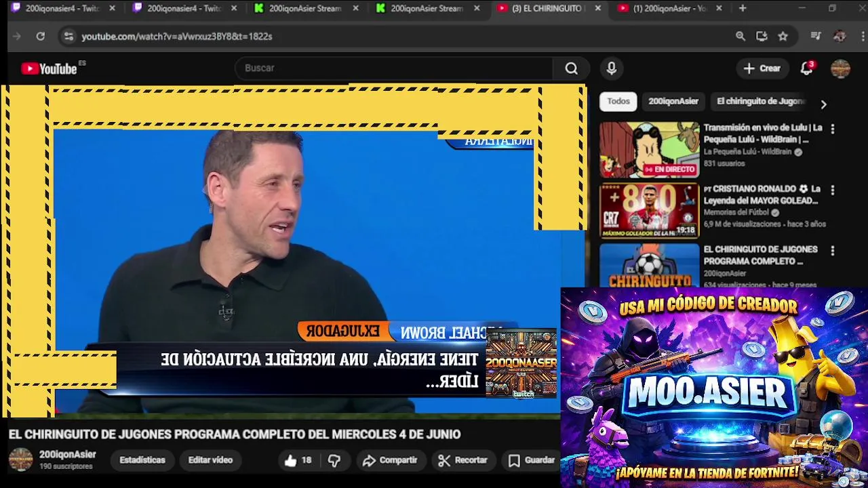Click '6,9 M de visualizaciones' text
The height and width of the screenshot is (488, 868).
click(x=743, y=224)
